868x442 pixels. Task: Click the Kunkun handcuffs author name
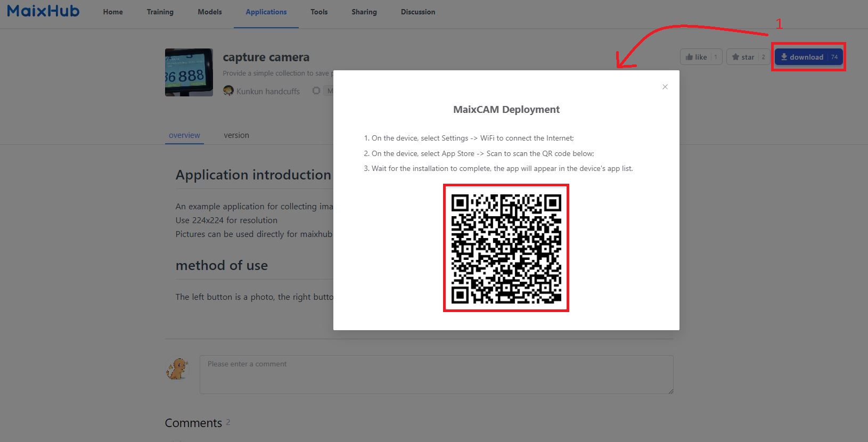268,92
